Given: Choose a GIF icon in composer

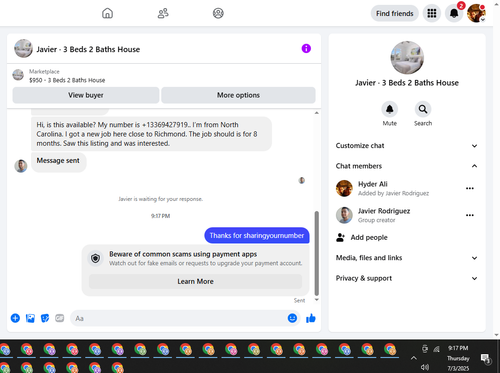Looking at the screenshot, I should click(60, 318).
